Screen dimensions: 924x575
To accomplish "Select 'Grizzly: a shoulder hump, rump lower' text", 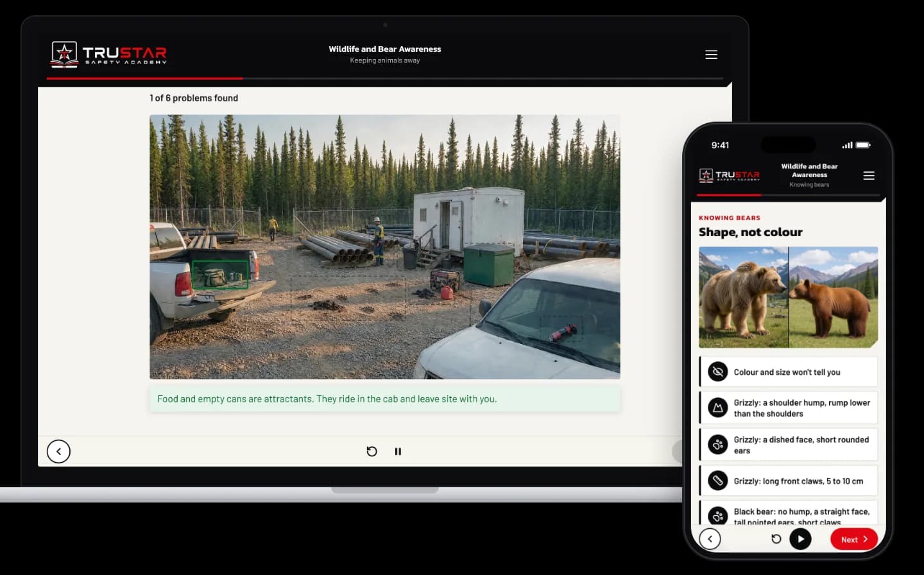I will click(x=802, y=403).
